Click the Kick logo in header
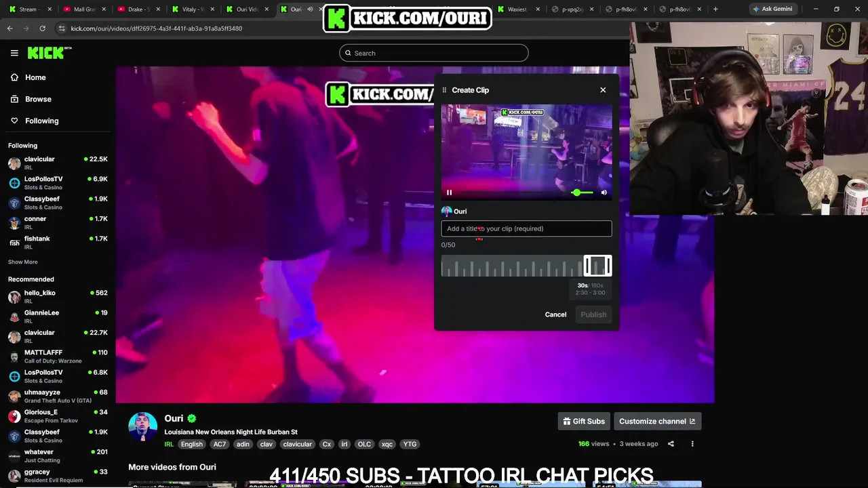The height and width of the screenshot is (488, 868). click(x=50, y=53)
